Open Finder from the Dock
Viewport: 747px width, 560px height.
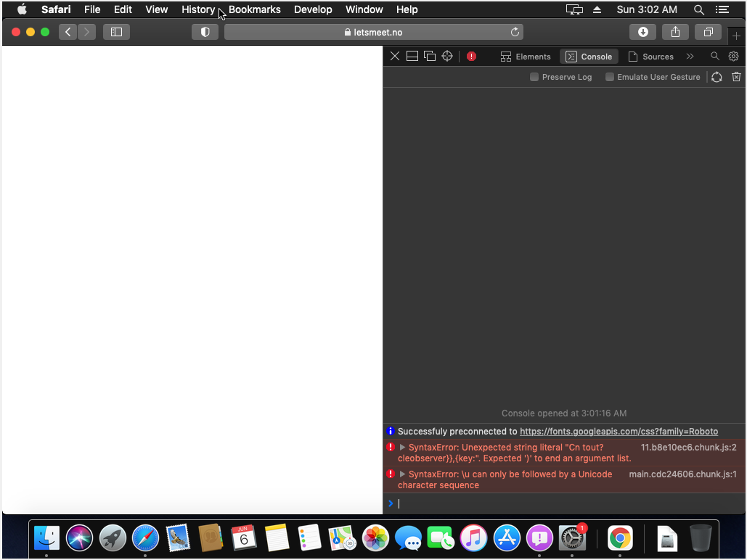(46, 538)
